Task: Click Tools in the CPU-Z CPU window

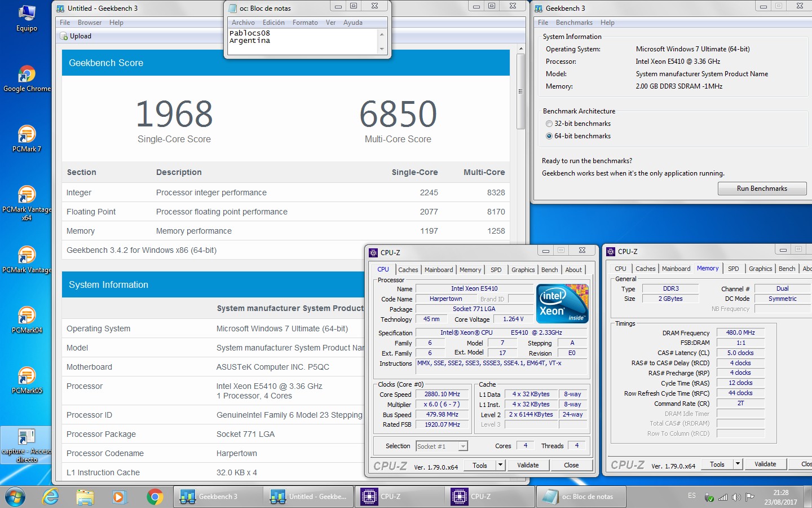Action: [480, 465]
